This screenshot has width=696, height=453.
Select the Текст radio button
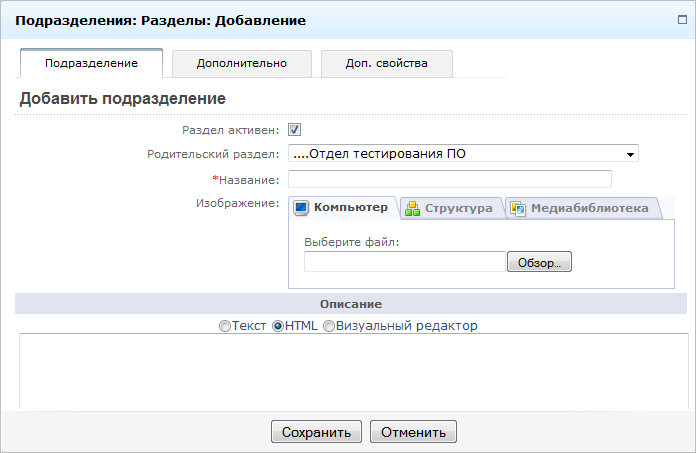pos(225,326)
